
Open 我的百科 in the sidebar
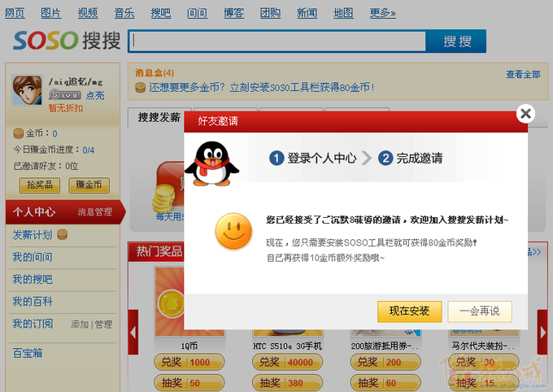pyautogui.click(x=33, y=302)
